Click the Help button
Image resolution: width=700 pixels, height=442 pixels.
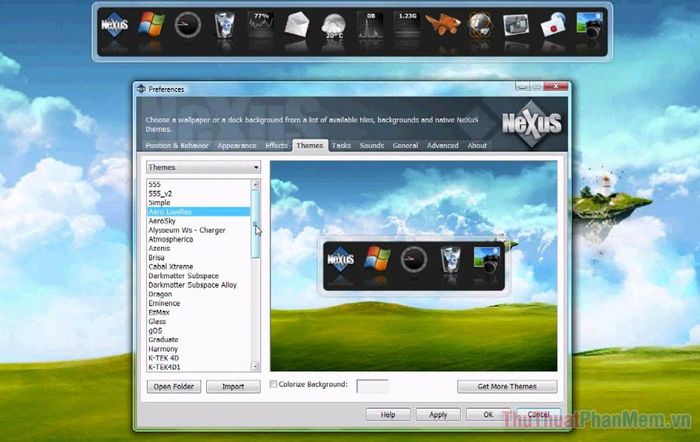[388, 415]
